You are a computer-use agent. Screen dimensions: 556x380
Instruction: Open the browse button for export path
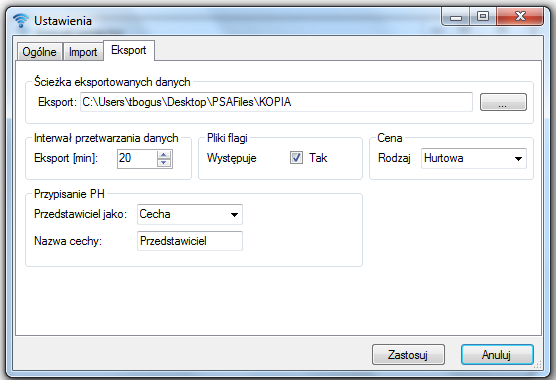[x=503, y=102]
